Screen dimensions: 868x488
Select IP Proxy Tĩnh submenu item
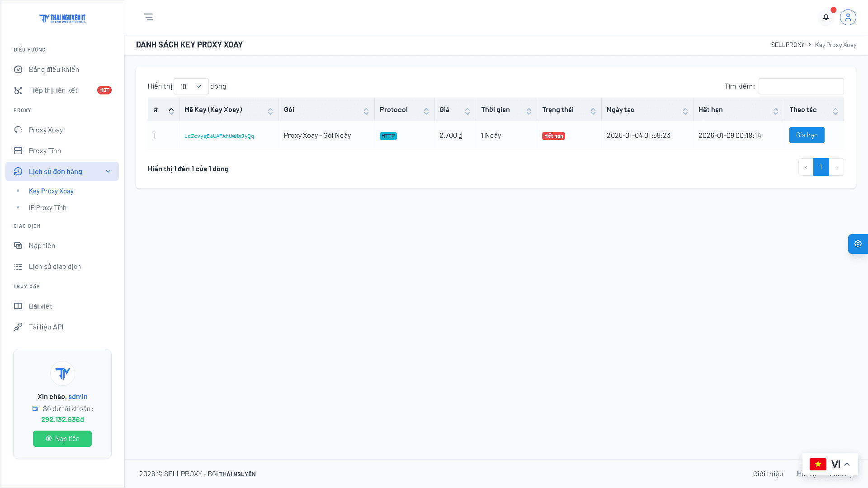pos(47,208)
